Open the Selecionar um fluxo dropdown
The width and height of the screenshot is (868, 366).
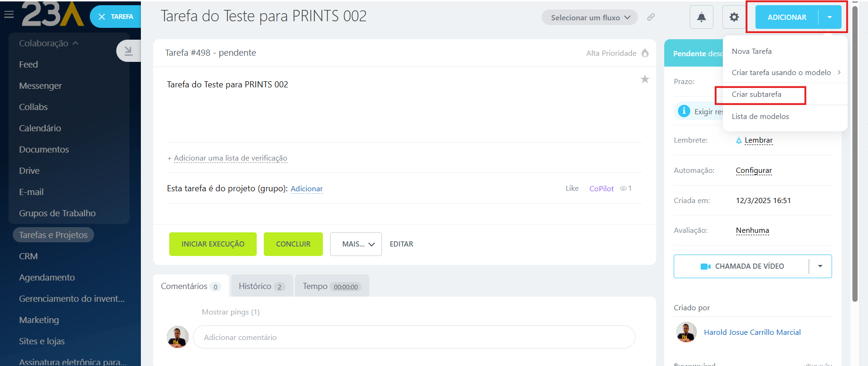coord(590,17)
